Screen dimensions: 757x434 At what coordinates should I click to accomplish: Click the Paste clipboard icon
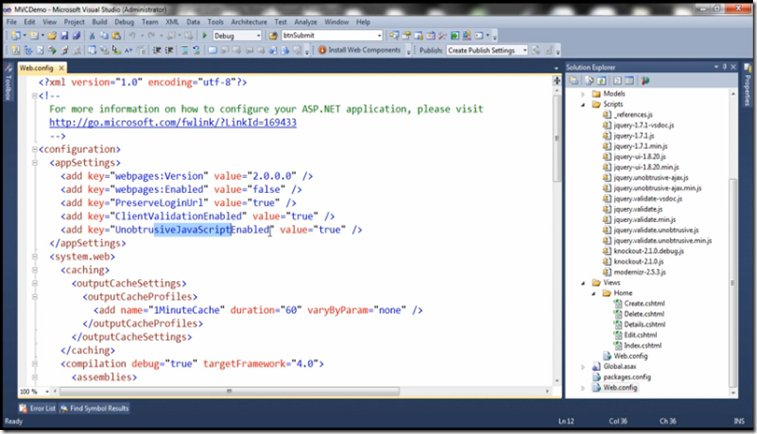[x=116, y=36]
